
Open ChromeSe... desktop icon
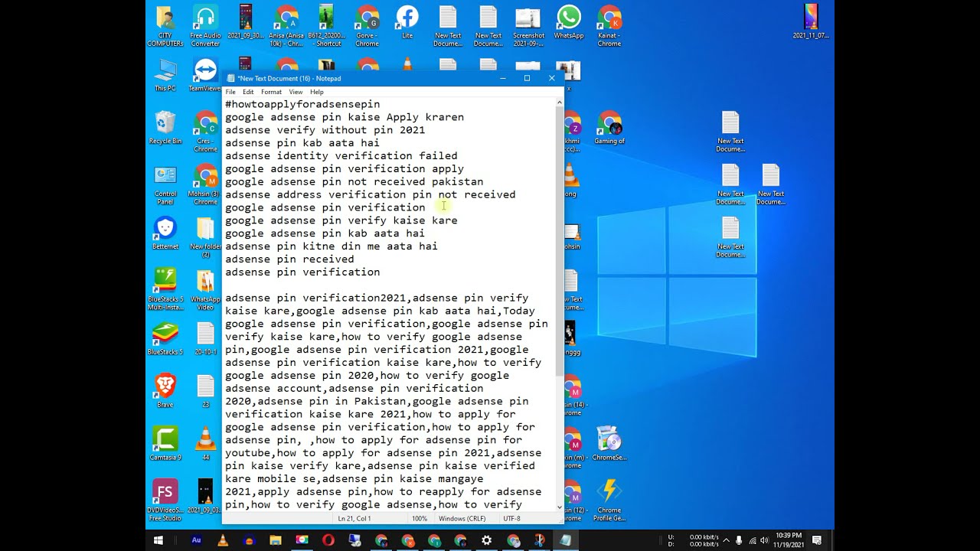609,444
